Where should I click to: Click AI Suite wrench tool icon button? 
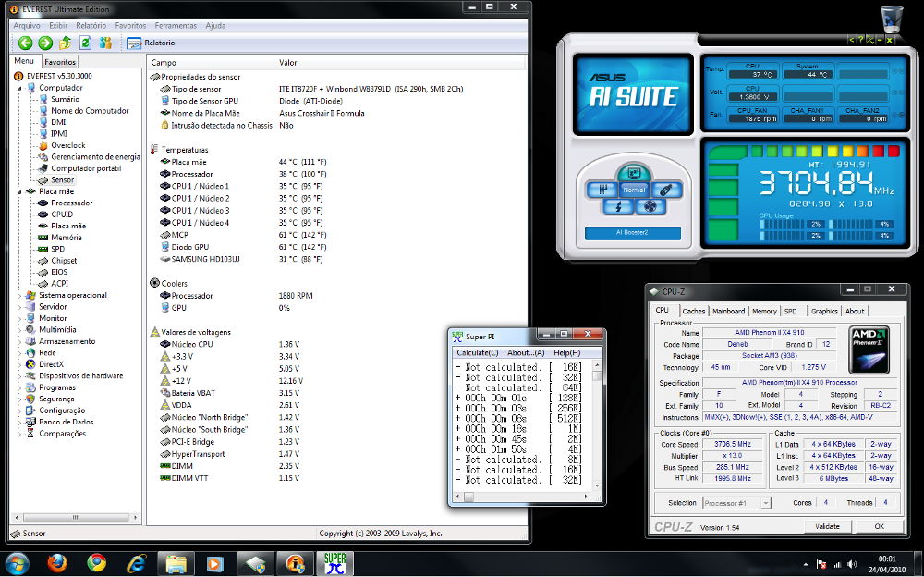(666, 190)
